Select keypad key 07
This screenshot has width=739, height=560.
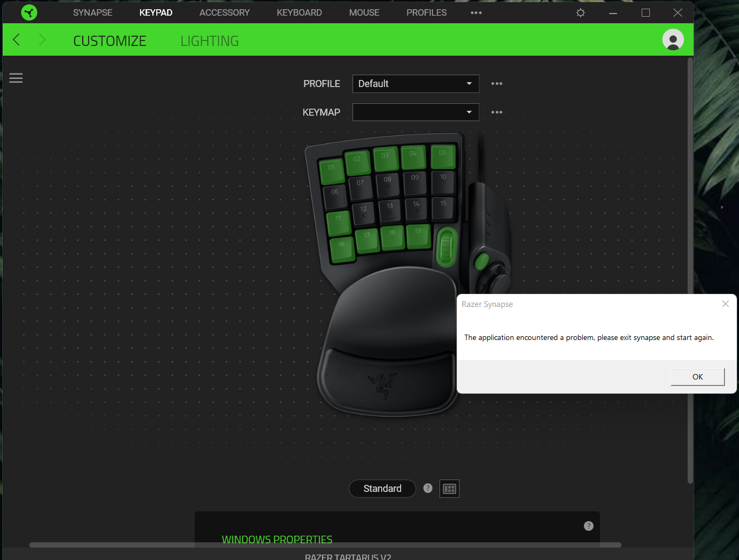click(361, 188)
